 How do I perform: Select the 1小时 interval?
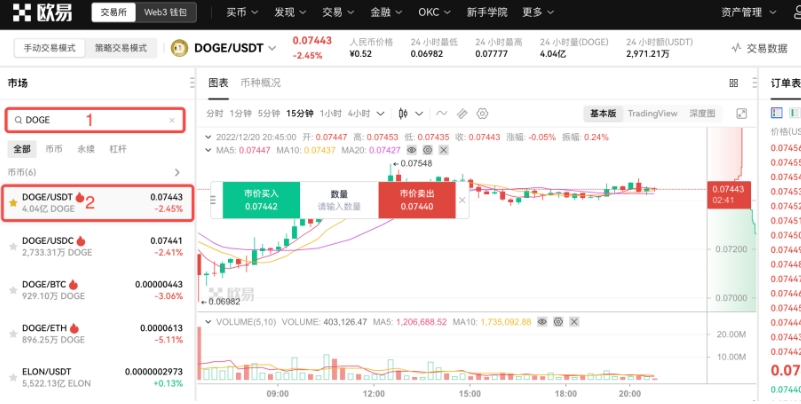pyautogui.click(x=330, y=113)
